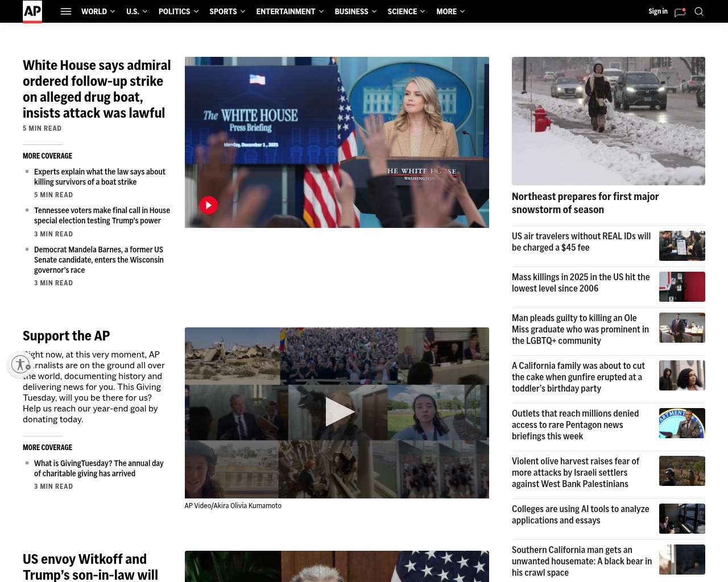
Task: Read the What is GivingTuesday article
Action: tap(98, 468)
